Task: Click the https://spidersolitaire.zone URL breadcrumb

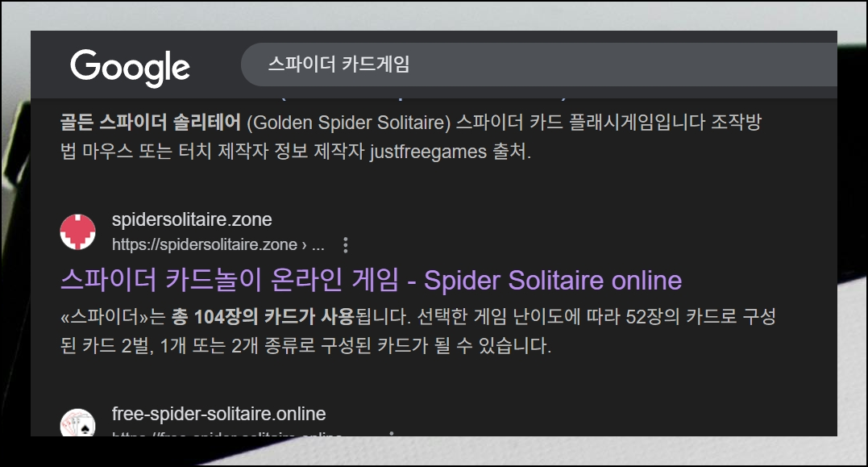Action: click(218, 244)
